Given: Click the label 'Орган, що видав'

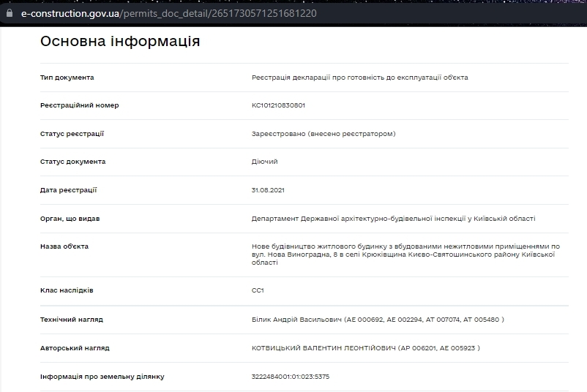Looking at the screenshot, I should [x=70, y=219].
